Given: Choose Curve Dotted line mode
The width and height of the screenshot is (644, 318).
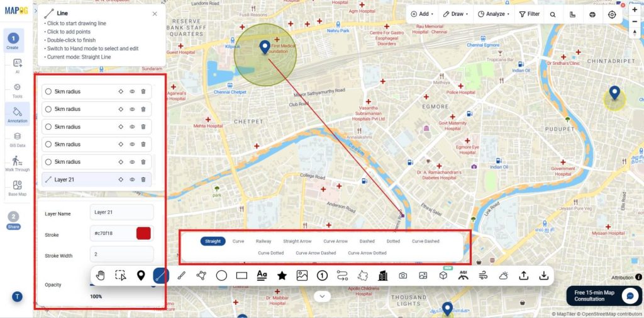Looking at the screenshot, I should click(x=270, y=253).
